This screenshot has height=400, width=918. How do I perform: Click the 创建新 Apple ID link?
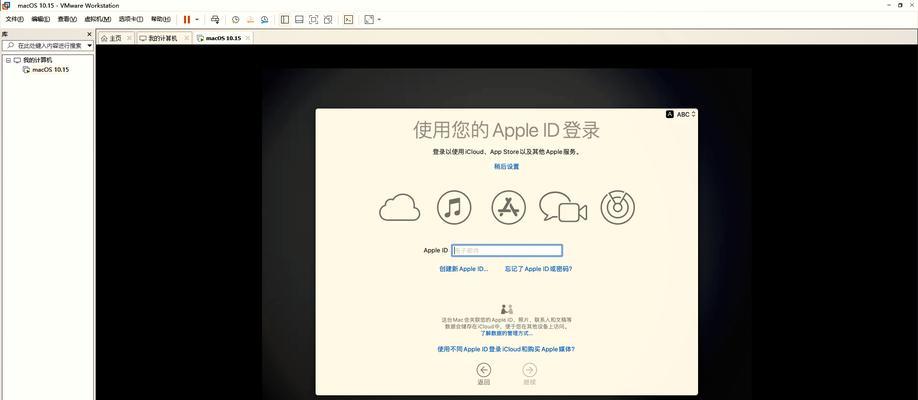pyautogui.click(x=464, y=269)
